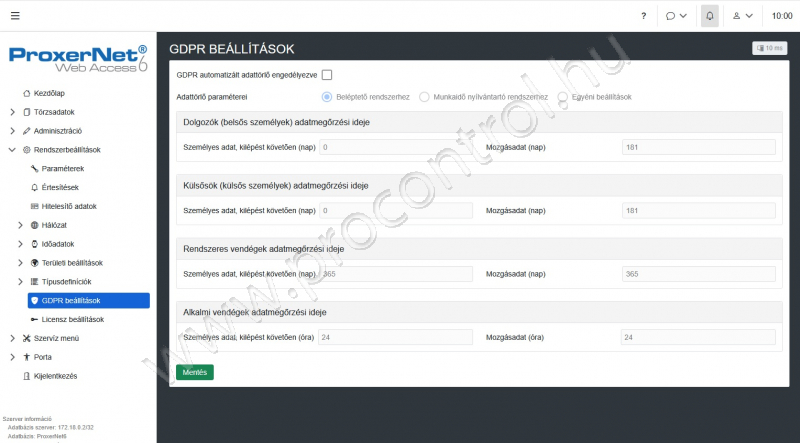Click the Kezdőlap home icon

(x=26, y=93)
